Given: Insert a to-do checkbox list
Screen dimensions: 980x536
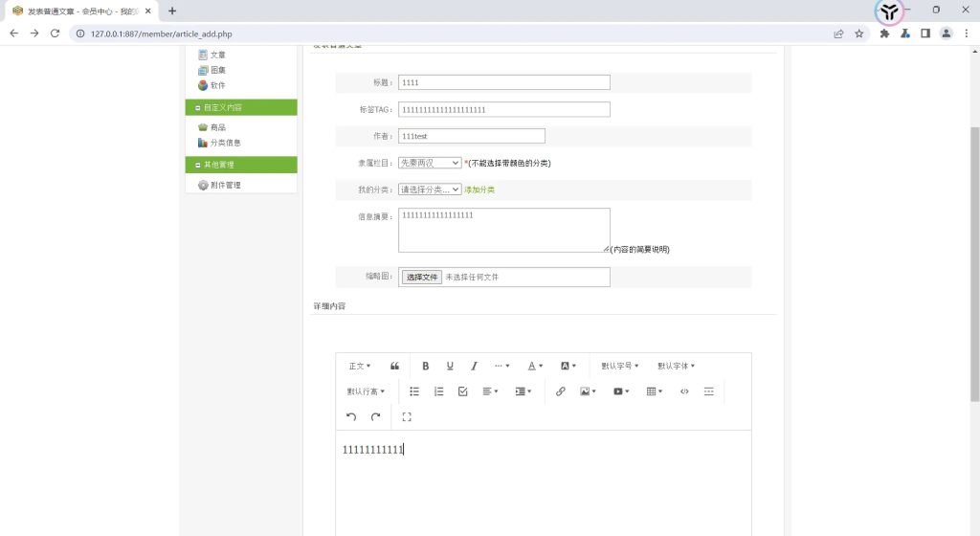Looking at the screenshot, I should (x=462, y=391).
